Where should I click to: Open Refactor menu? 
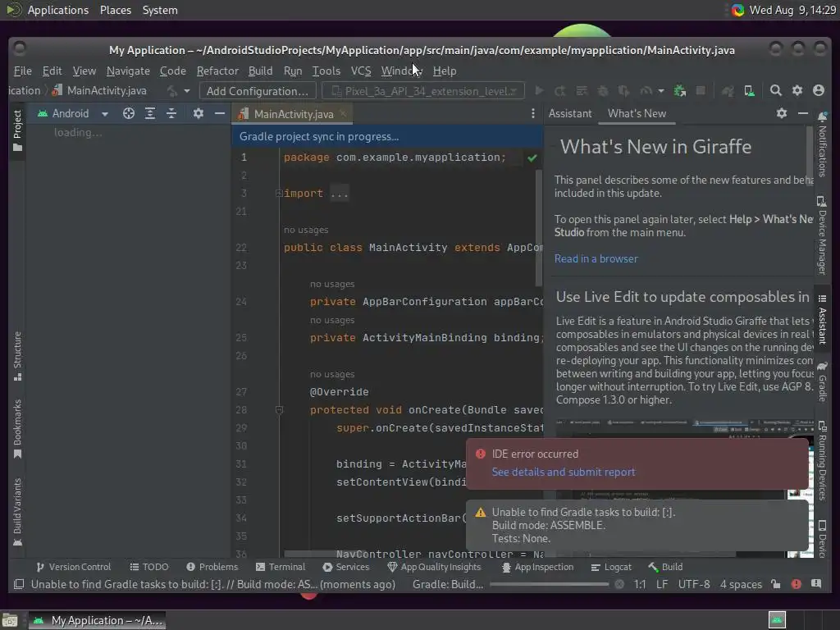(x=217, y=71)
